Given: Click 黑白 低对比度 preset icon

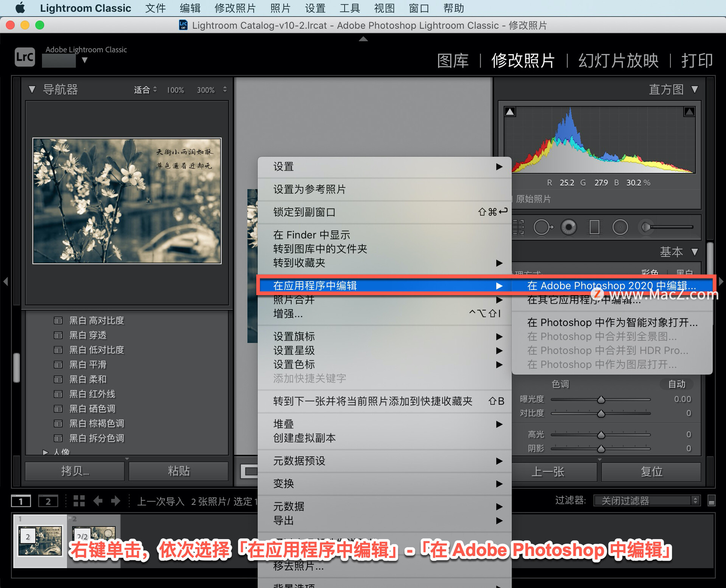Looking at the screenshot, I should tap(58, 350).
